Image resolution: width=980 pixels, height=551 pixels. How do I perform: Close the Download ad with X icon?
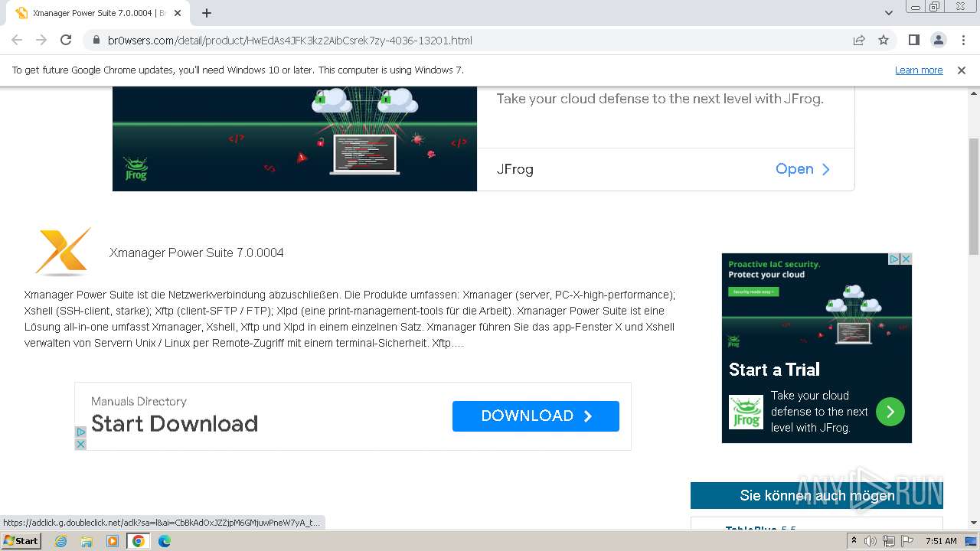80,444
